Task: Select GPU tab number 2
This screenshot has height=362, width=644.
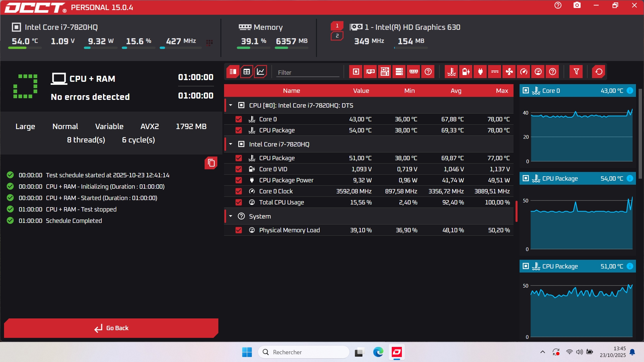Action: [337, 36]
